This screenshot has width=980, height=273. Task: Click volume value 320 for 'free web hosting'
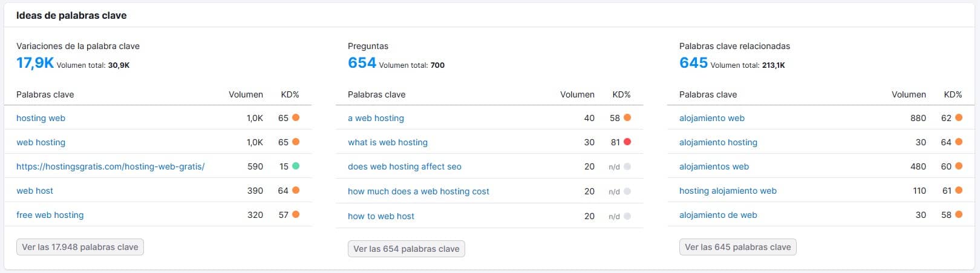coord(255,215)
